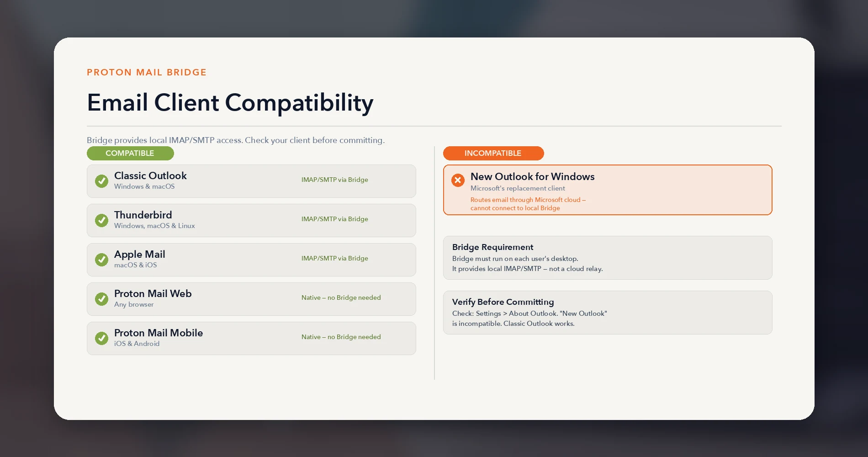Select the orange INCOMPATIBLE badge

pyautogui.click(x=493, y=153)
